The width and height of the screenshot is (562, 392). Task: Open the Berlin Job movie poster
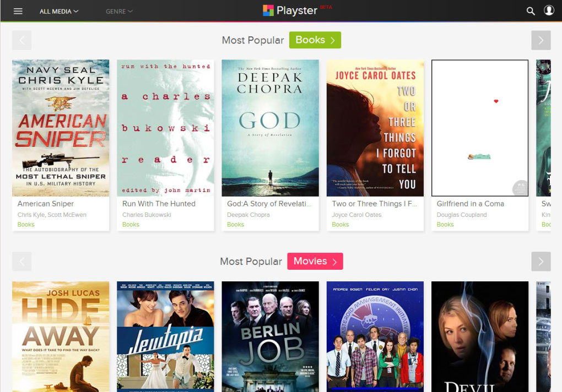(x=270, y=336)
